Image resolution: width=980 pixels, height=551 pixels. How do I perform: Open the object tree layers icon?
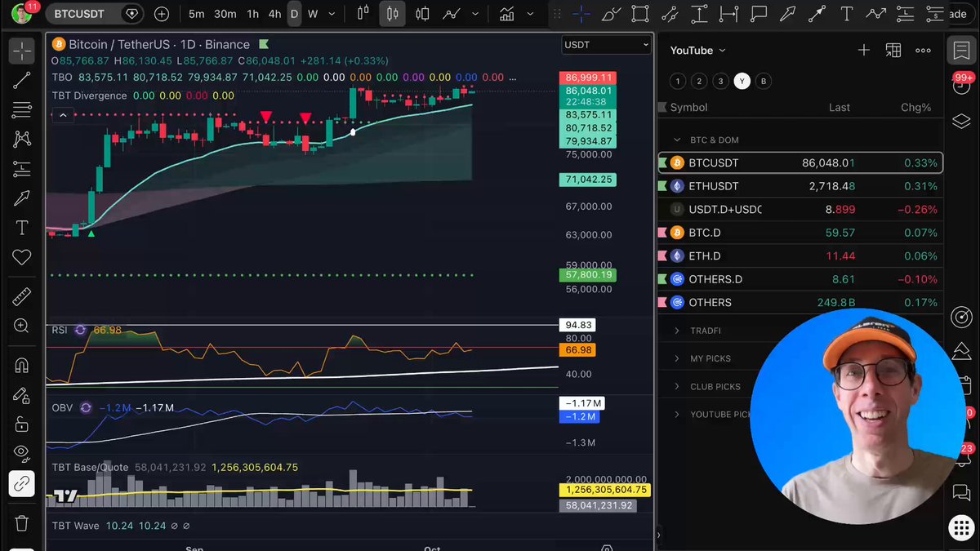pyautogui.click(x=961, y=121)
